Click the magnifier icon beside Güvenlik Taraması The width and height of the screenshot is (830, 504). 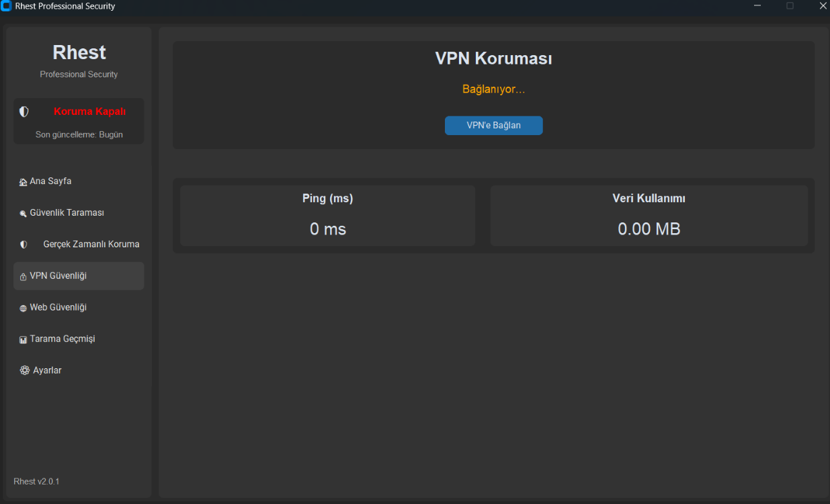(x=24, y=214)
